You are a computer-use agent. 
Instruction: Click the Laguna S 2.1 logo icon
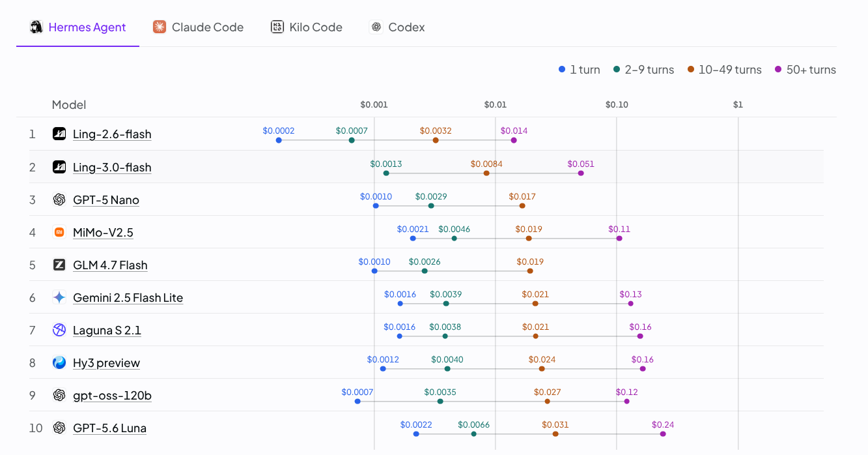coord(59,330)
